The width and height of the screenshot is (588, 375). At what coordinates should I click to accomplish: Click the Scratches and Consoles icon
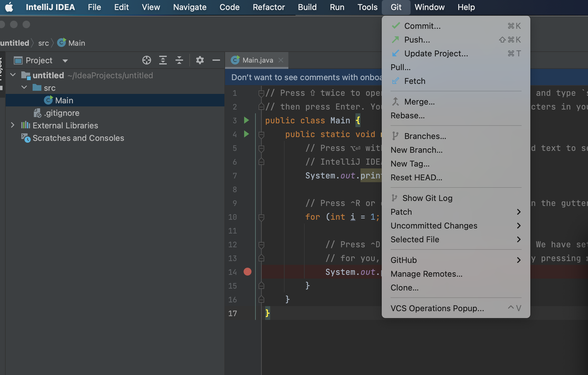point(26,138)
